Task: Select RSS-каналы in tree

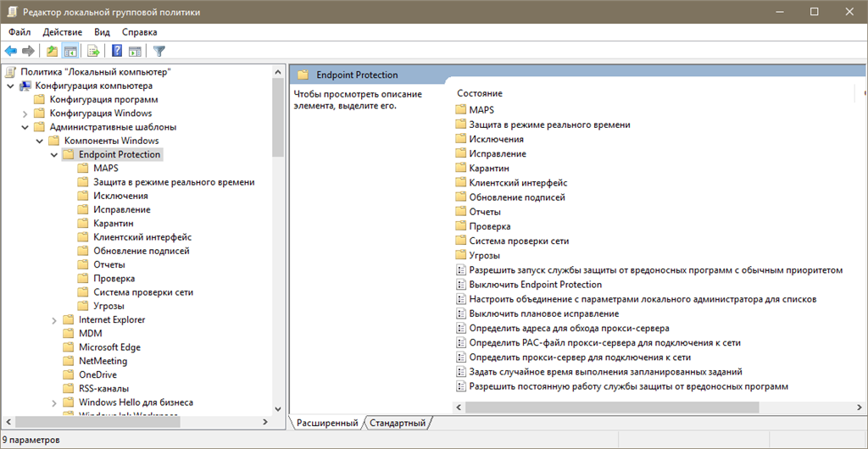Action: pyautogui.click(x=104, y=389)
